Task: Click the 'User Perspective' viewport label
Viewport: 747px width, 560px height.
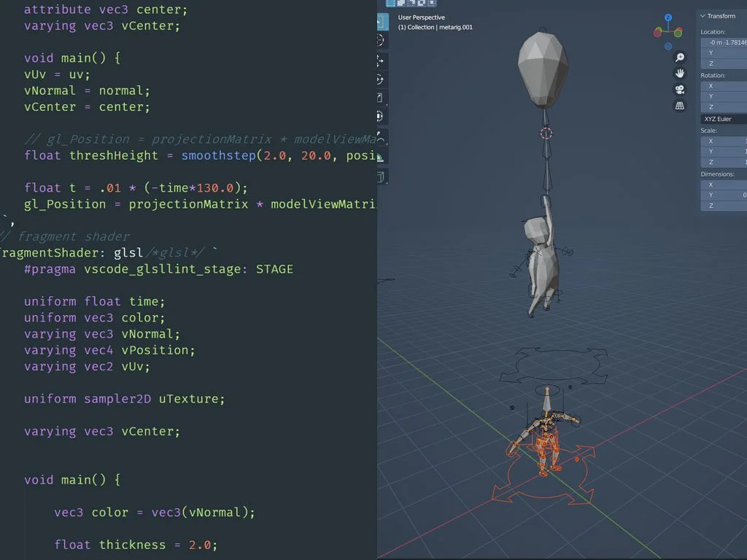Action: pyautogui.click(x=422, y=17)
